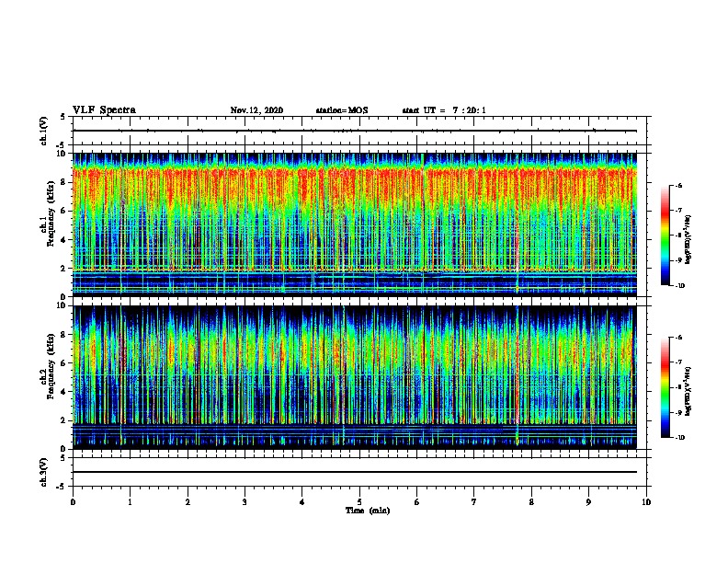Click the "Time (min)" x-axis label

[368, 511]
